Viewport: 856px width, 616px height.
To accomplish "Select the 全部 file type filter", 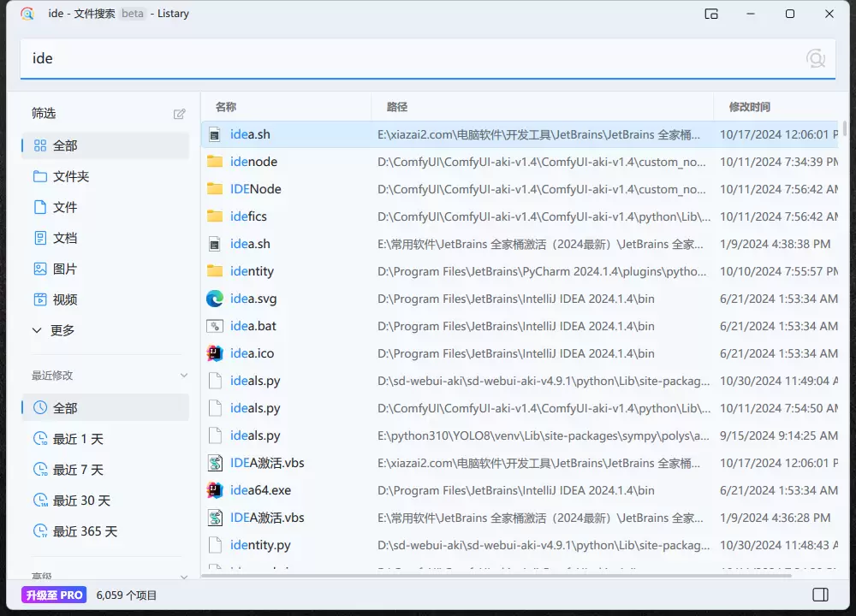I will 105,145.
